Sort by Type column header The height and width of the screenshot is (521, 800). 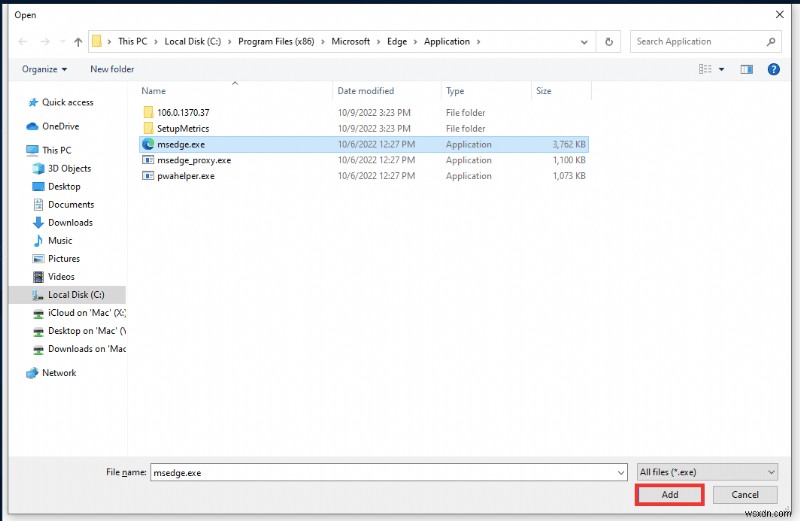[x=455, y=91]
